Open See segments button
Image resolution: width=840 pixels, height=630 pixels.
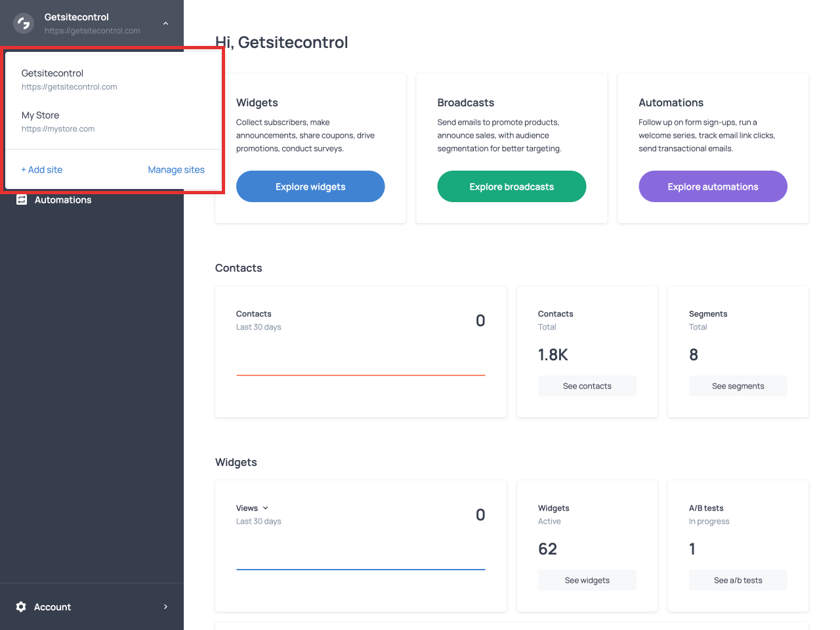point(738,386)
